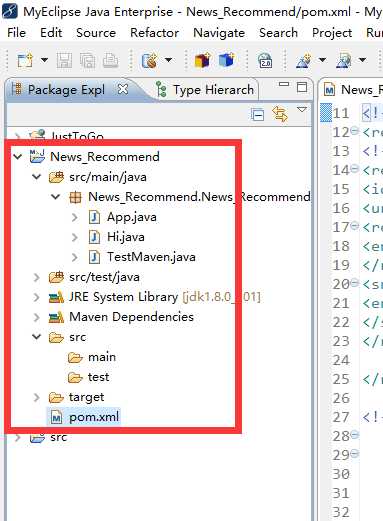Image resolution: width=383 pixels, height=521 pixels.
Task: Open the dropdown after the second post-globe icon
Action: 362,60
